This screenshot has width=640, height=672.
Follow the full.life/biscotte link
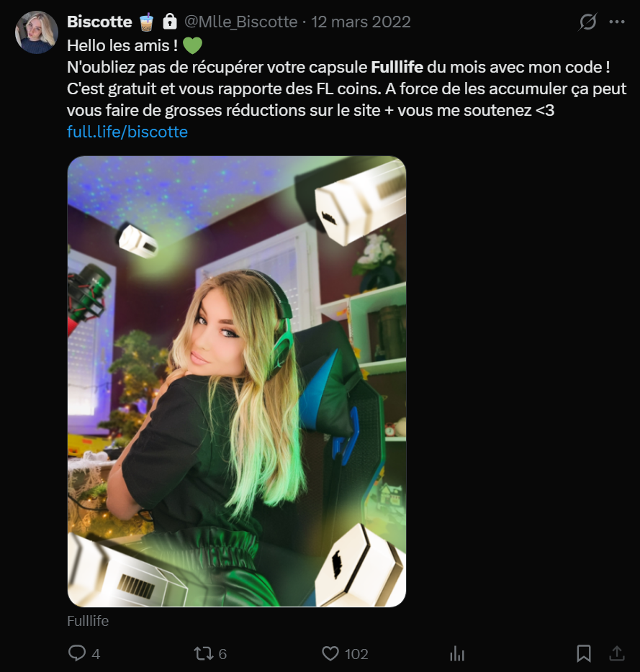pyautogui.click(x=127, y=132)
